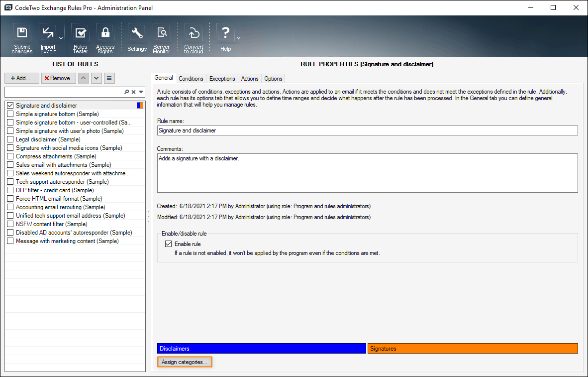
Task: Click the orange Signatures category bar
Action: coord(473,349)
